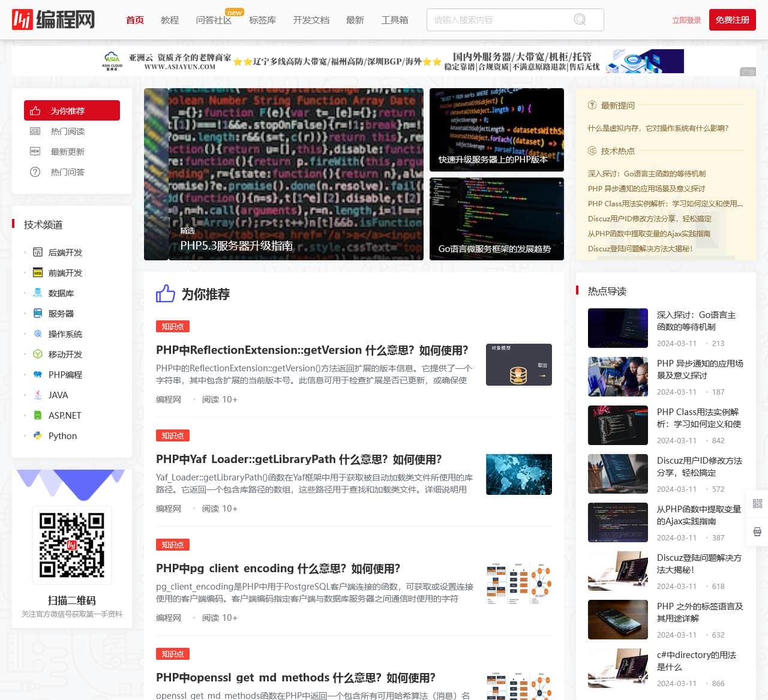
Task: Open article title ReflectionExtension::getVersion
Action: click(x=312, y=350)
